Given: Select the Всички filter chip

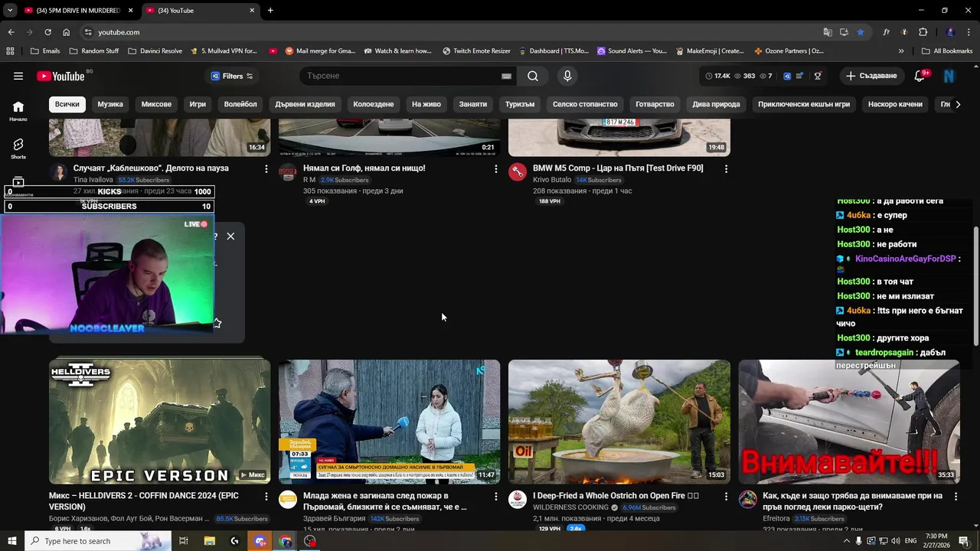Looking at the screenshot, I should point(67,104).
